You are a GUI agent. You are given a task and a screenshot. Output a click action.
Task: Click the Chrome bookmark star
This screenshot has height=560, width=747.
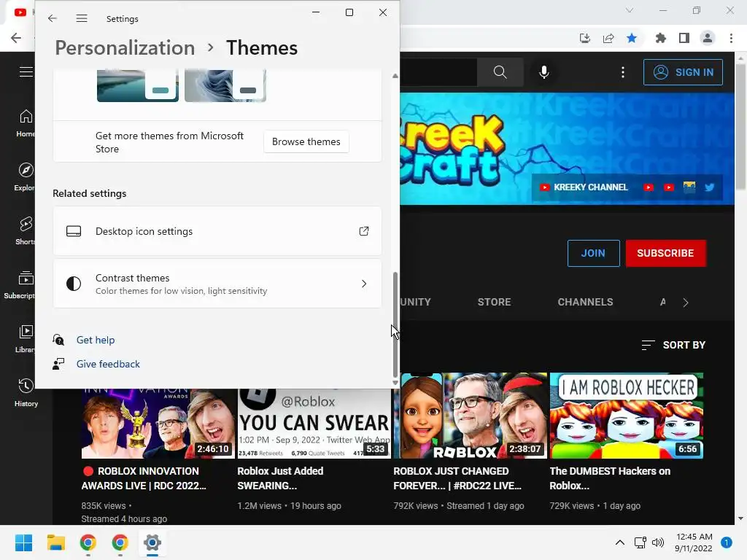click(x=632, y=38)
